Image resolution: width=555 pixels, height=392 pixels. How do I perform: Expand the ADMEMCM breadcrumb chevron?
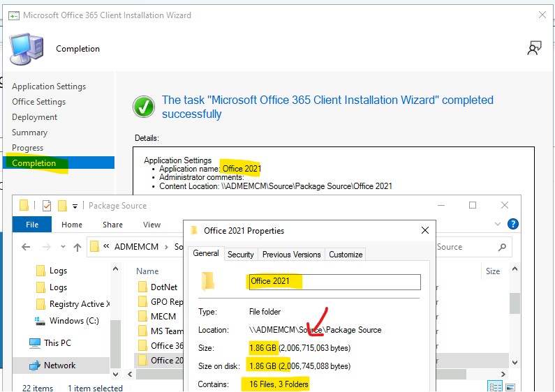coord(166,247)
